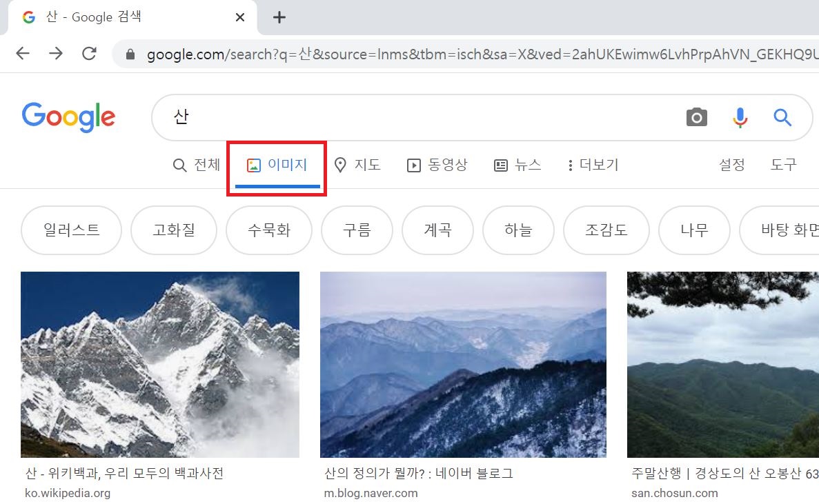Screen dimensions: 819x504
Task: Open the blue mountain ridges image
Action: [463, 365]
